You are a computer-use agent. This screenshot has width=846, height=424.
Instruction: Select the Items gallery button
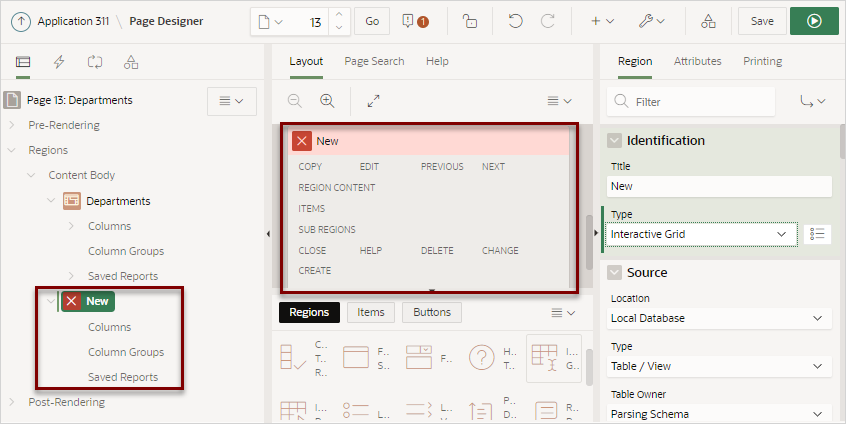(371, 312)
